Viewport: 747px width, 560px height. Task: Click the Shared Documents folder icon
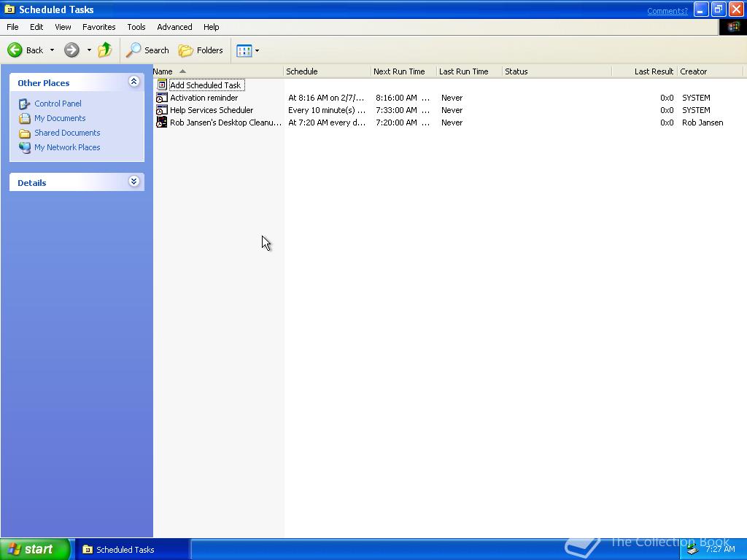pos(24,133)
